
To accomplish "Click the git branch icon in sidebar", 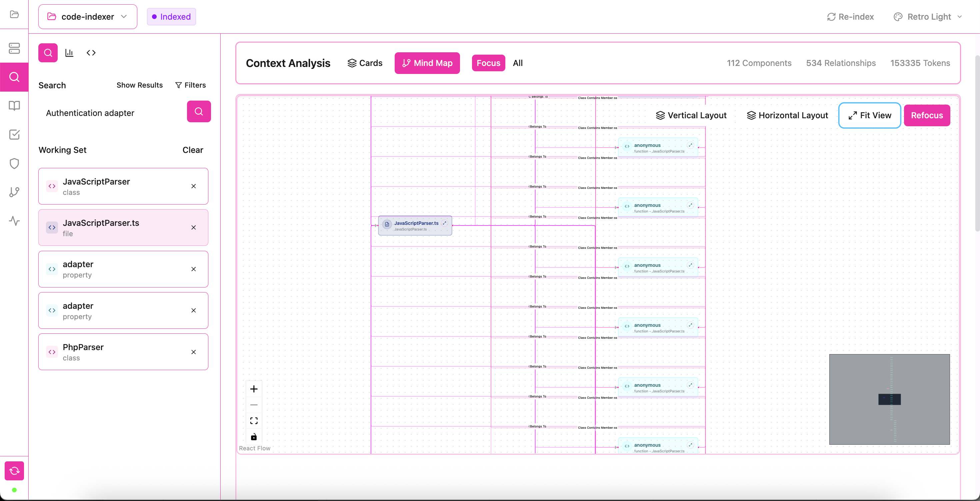I will tap(14, 192).
